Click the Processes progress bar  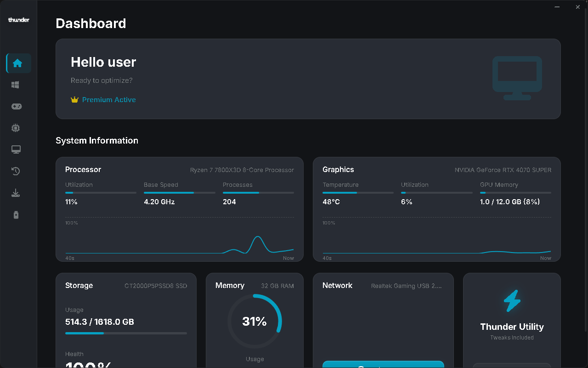(258, 193)
